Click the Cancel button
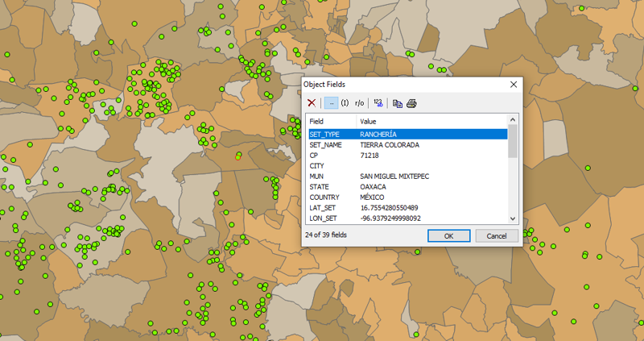This screenshot has height=341, width=644. point(497,236)
